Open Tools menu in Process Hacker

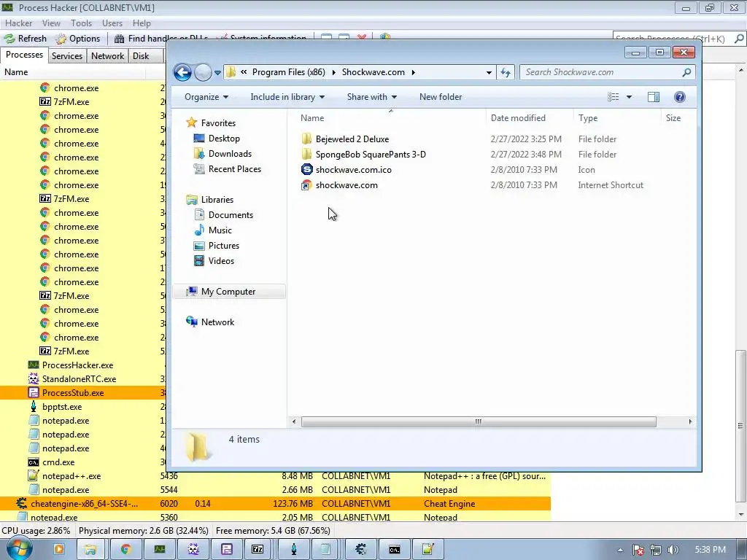click(81, 23)
